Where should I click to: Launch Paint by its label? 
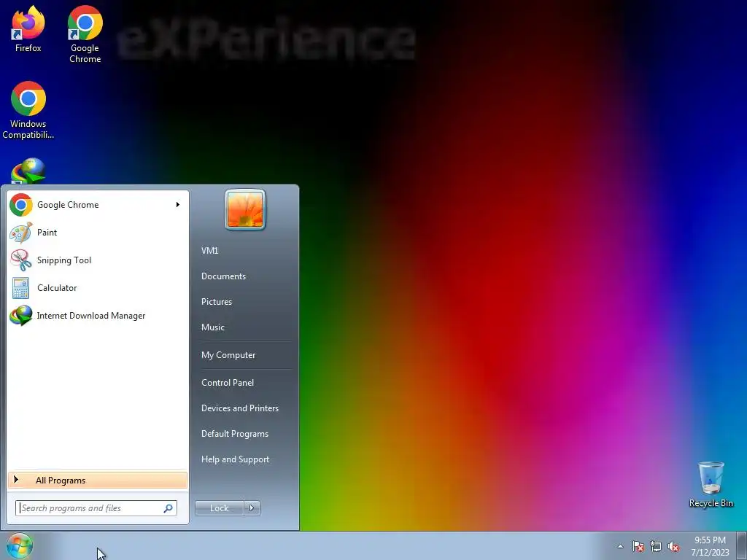(47, 233)
